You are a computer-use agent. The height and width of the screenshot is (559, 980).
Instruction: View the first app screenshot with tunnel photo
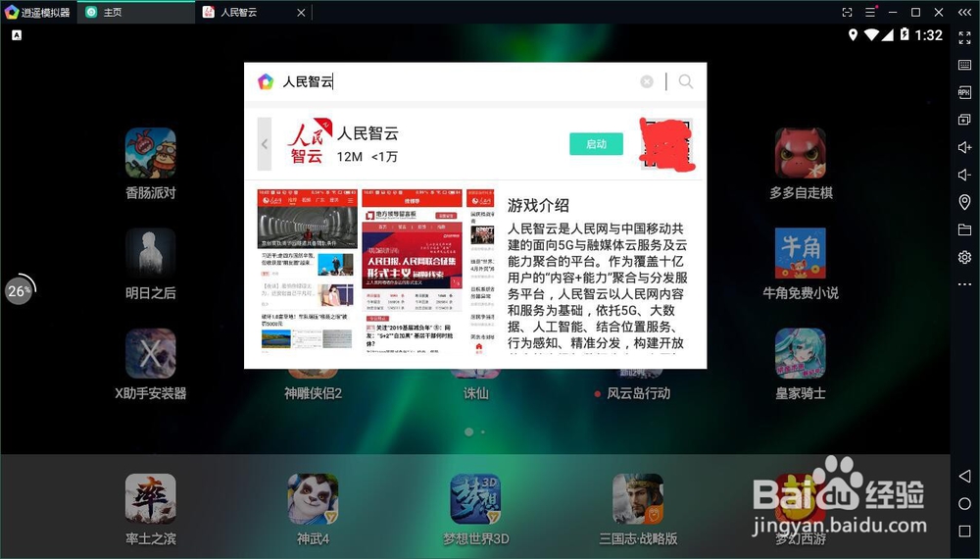click(308, 270)
